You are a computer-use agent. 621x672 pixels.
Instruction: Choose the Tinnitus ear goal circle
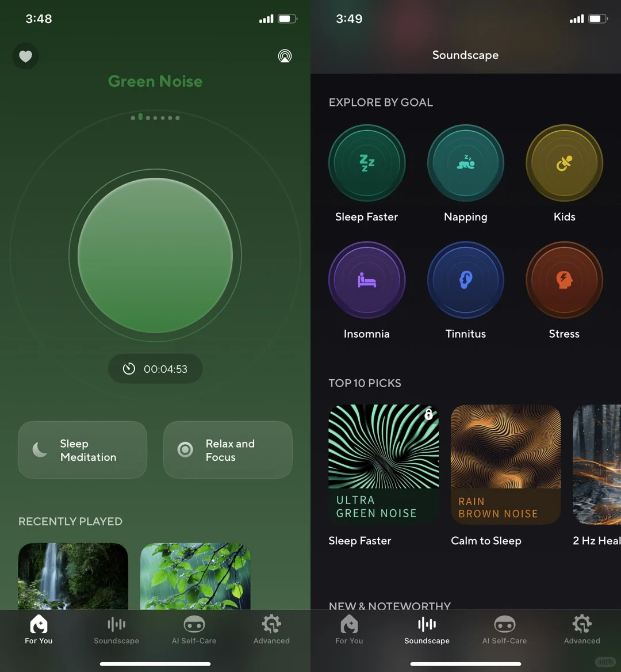click(466, 280)
